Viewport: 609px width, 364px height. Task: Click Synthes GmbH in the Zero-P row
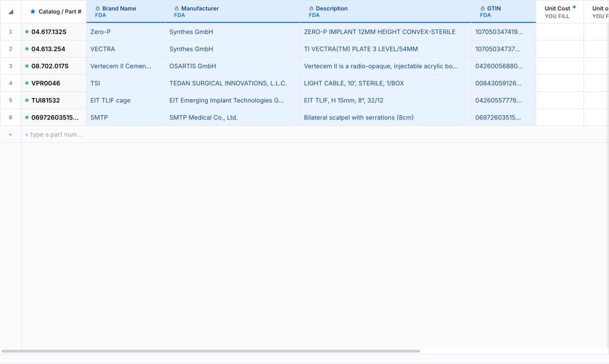point(233,32)
